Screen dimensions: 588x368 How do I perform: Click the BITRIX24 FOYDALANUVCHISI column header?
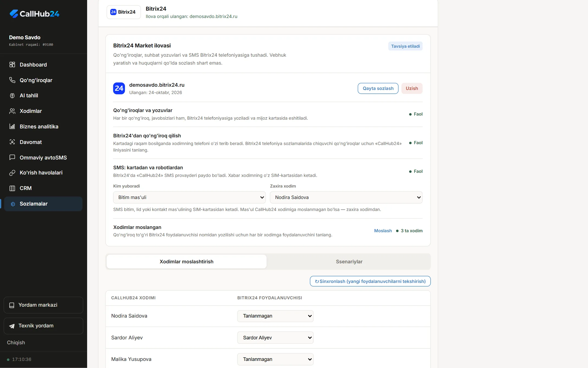[269, 298]
